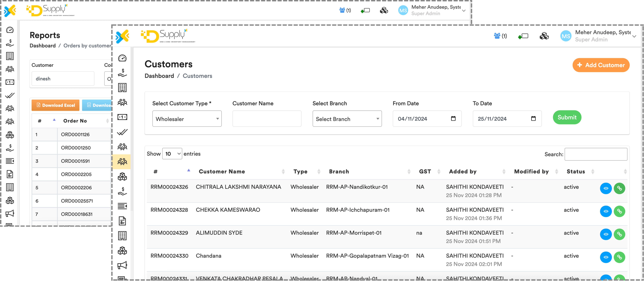644x281 pixels.
Task: Click the eye icon for CHEKKA KAMESWARAO
Action: pyautogui.click(x=606, y=211)
